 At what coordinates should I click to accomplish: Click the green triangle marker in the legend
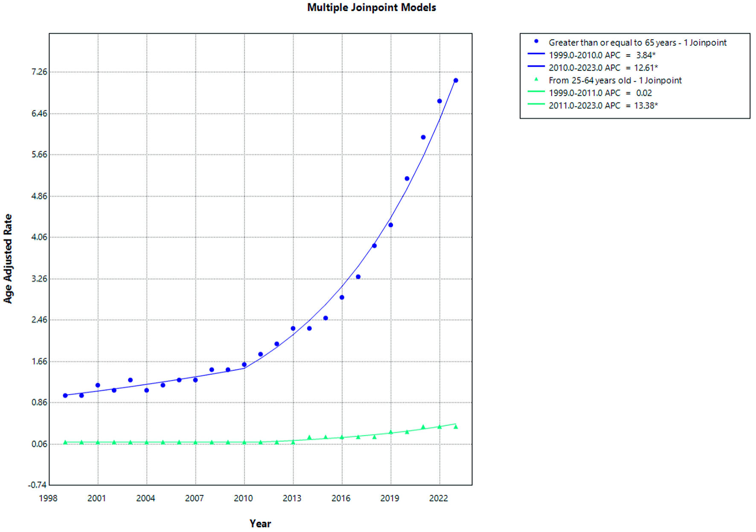(536, 79)
